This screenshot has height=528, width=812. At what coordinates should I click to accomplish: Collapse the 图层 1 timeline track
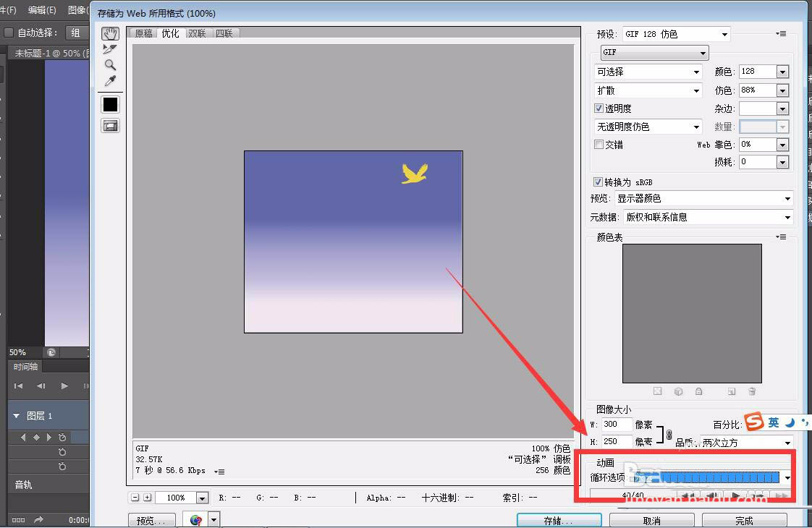pyautogui.click(x=16, y=416)
